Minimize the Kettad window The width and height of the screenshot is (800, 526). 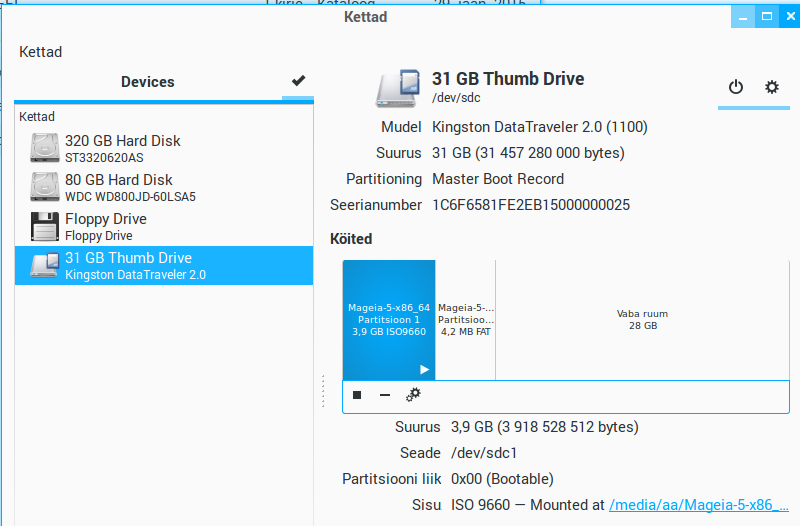(743, 16)
